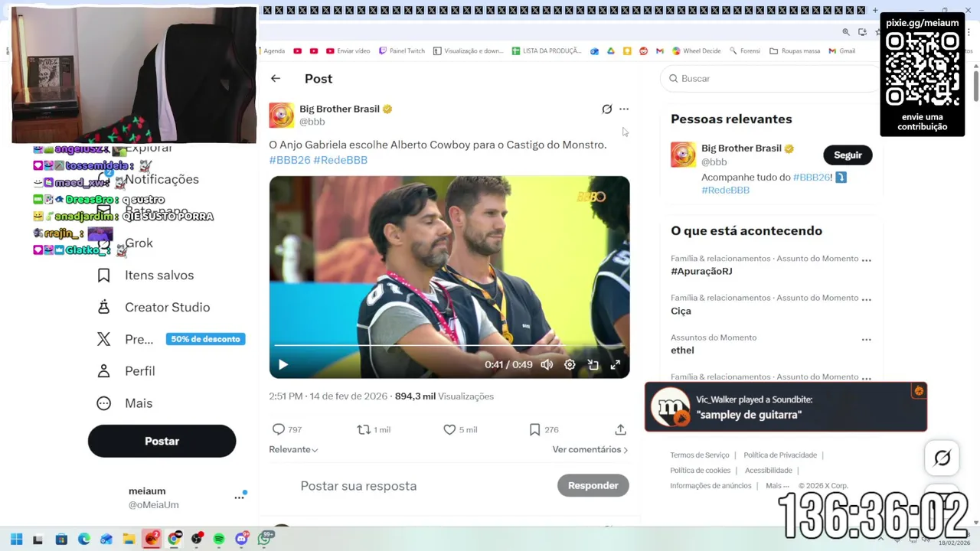Open the Painel Twitch bookmark
The image size is (980, 551).
point(402,51)
